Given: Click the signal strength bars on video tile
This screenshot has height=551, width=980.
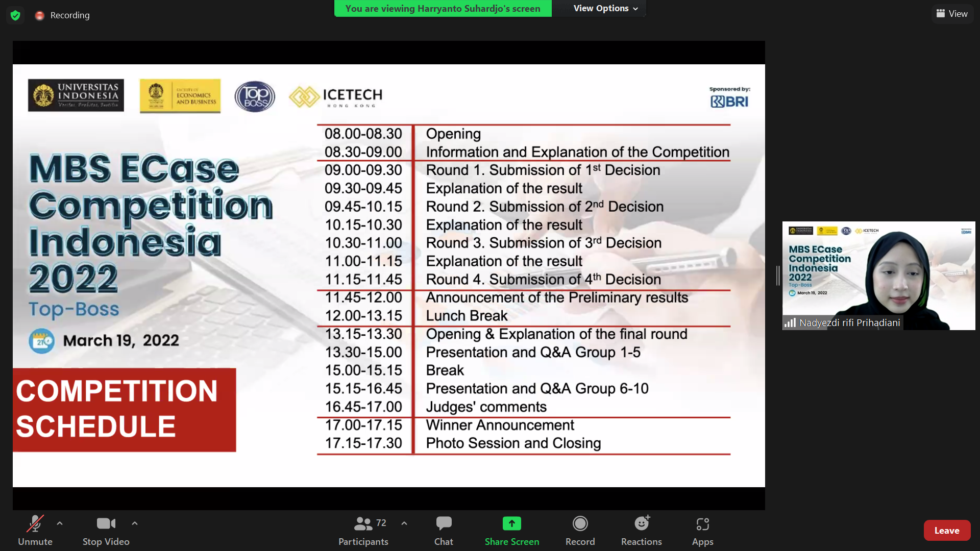Looking at the screenshot, I should [x=790, y=322].
